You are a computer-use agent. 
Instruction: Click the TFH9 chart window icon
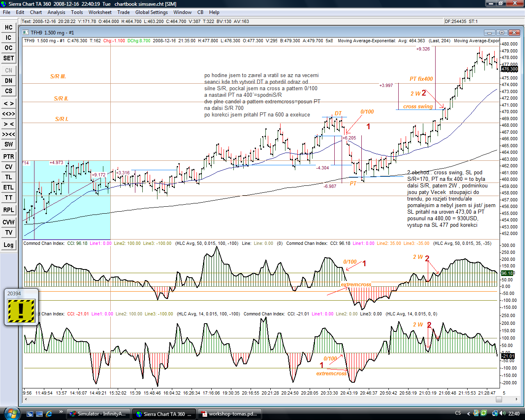[x=25, y=32]
